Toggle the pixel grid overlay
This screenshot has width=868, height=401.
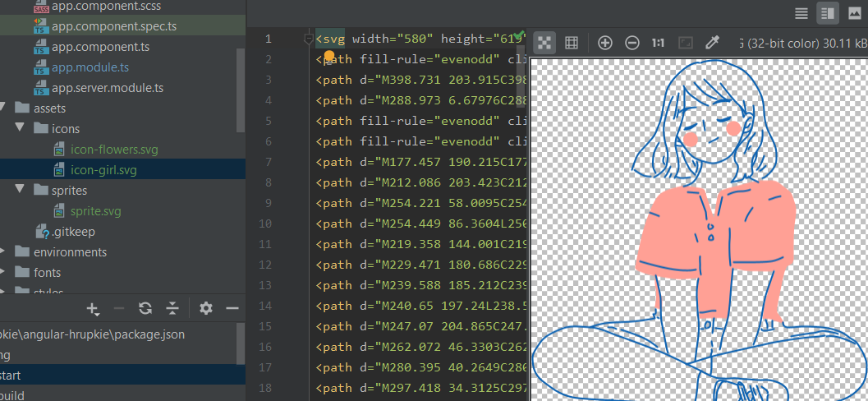(572, 43)
